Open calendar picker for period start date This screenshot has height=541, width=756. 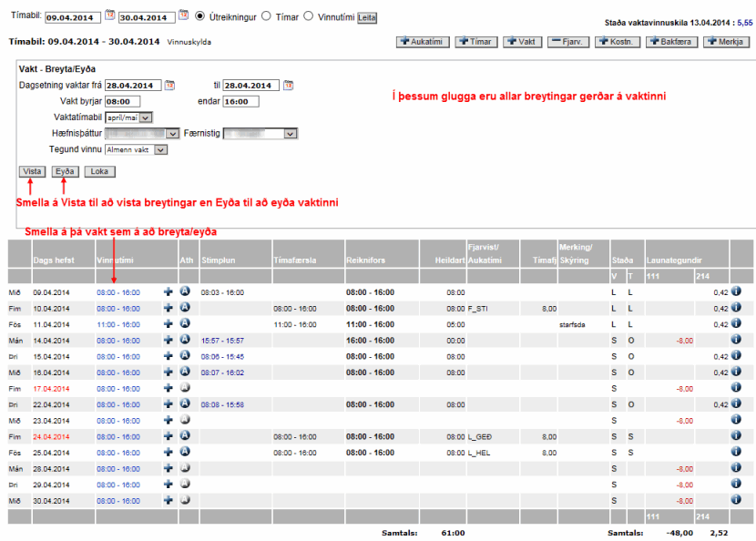110,15
